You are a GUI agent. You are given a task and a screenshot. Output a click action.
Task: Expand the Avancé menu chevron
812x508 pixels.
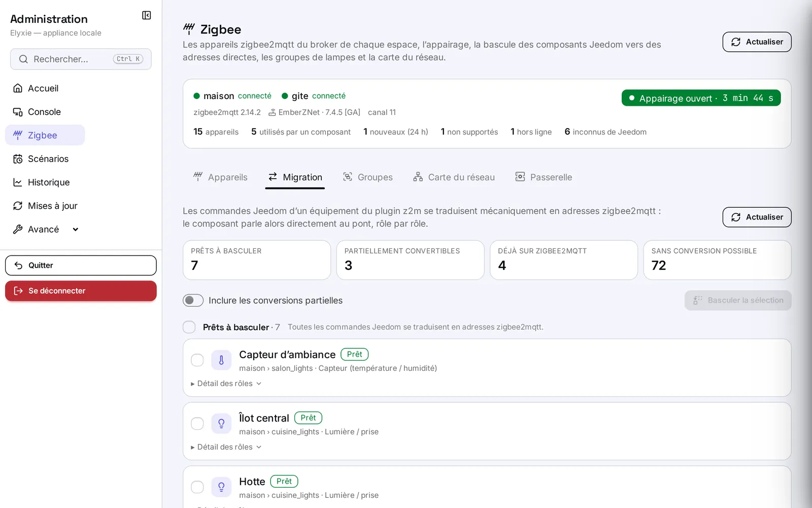[x=76, y=229]
